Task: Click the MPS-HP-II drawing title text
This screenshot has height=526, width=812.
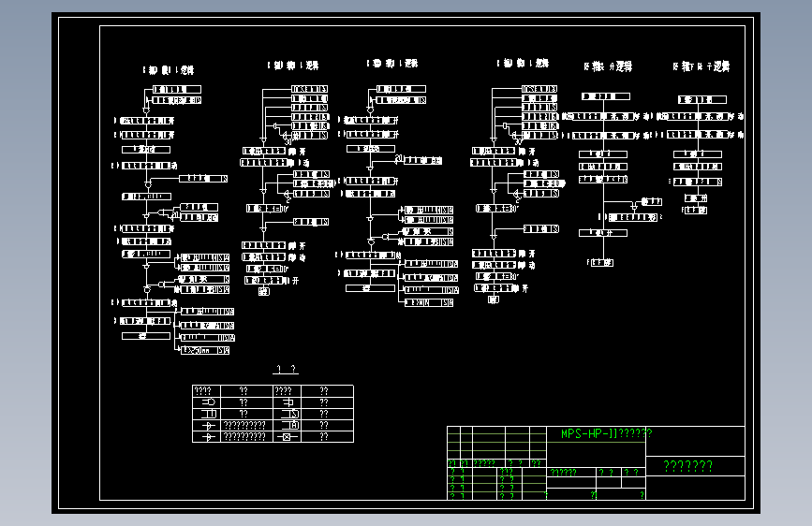Action: (x=606, y=433)
